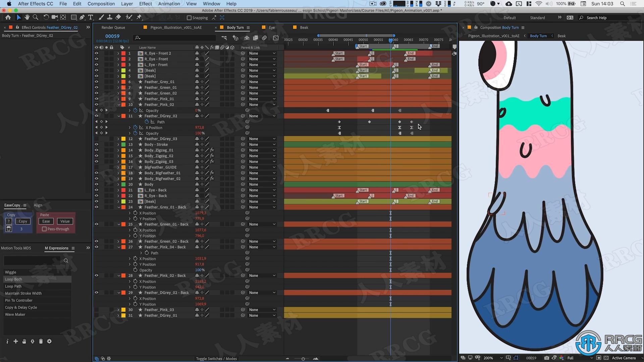Open parent dropdown for R_Eye - Front 2
This screenshot has width=644, height=362.
tap(262, 53)
